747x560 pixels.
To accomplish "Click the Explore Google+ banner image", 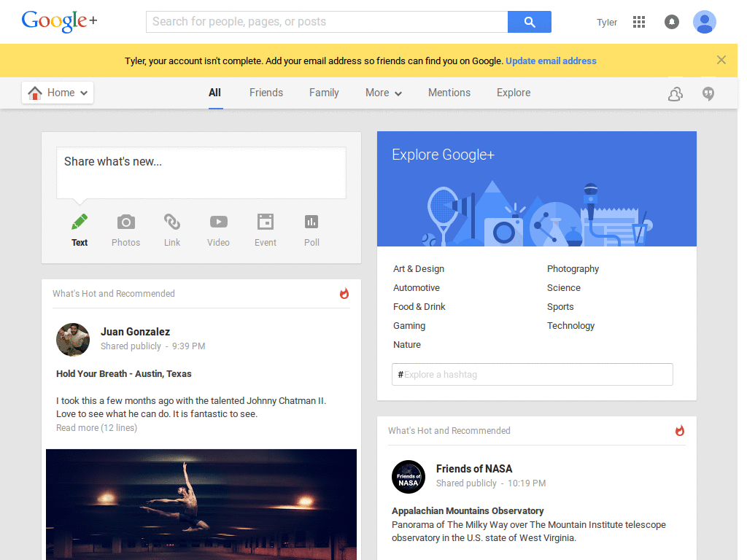I will (x=537, y=189).
